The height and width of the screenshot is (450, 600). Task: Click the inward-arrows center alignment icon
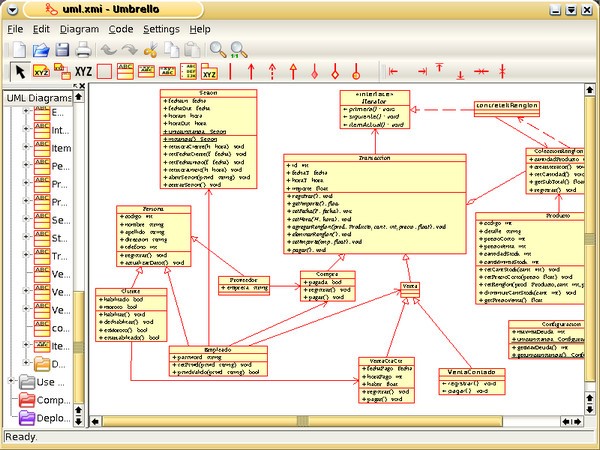click(x=481, y=71)
